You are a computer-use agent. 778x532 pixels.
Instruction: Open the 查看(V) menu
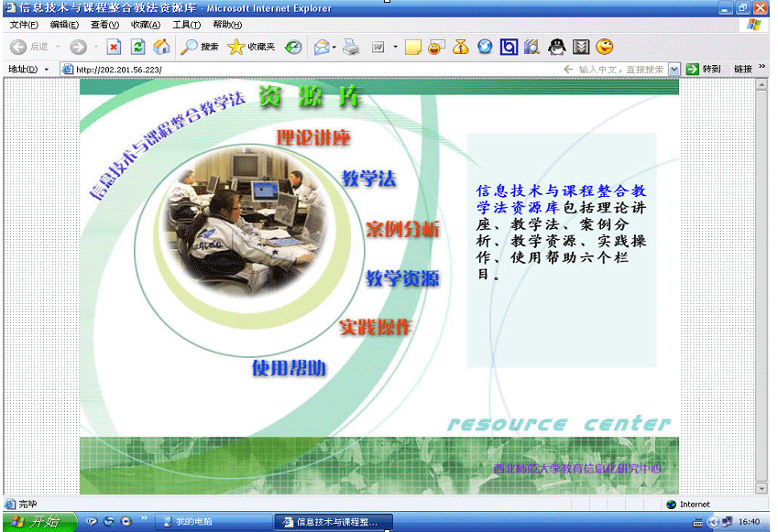104,25
